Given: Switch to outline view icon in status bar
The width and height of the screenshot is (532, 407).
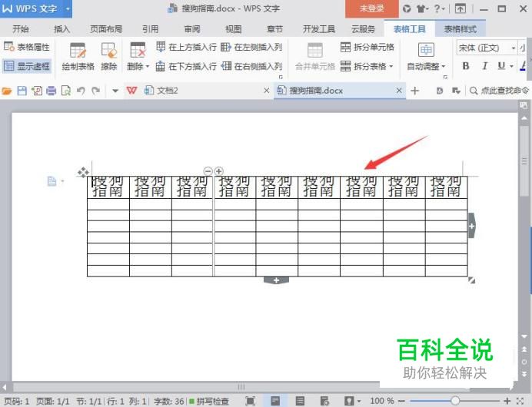Looking at the screenshot, I should (x=300, y=401).
